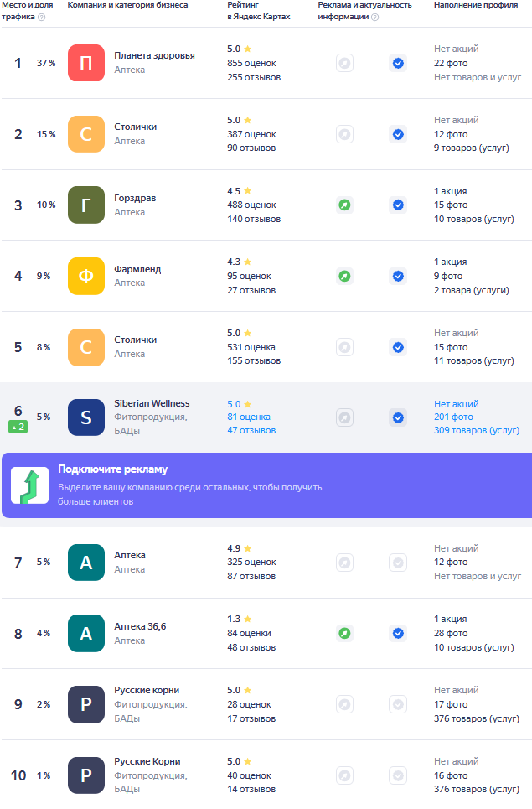Click green advertising icon for Горздрав
532x809 pixels.
(x=344, y=205)
